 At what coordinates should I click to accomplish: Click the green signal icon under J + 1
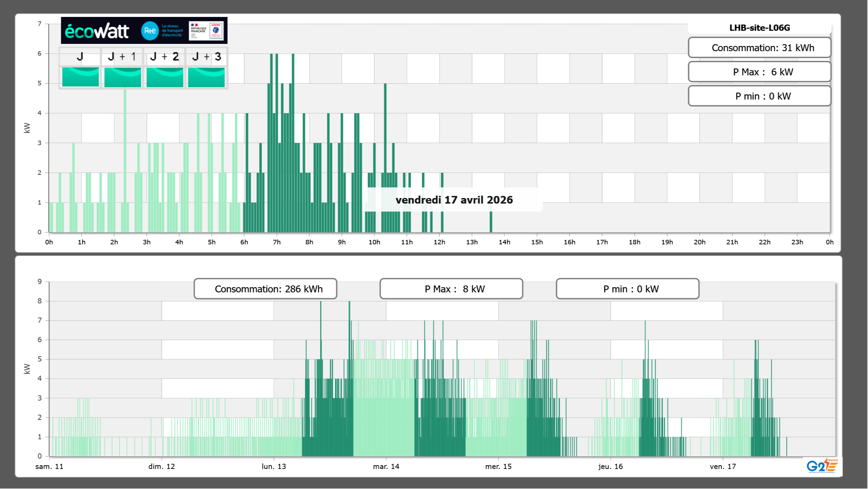click(x=123, y=77)
